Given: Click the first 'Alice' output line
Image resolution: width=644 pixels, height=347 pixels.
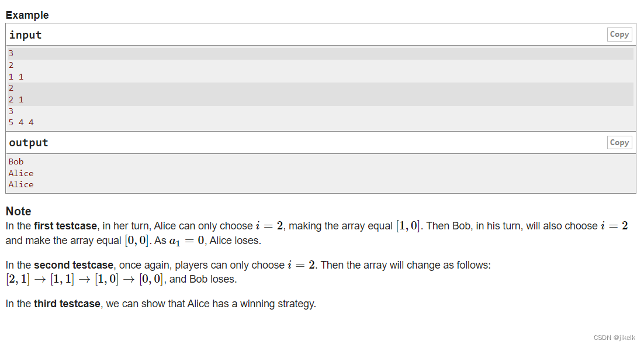Looking at the screenshot, I should [21, 173].
